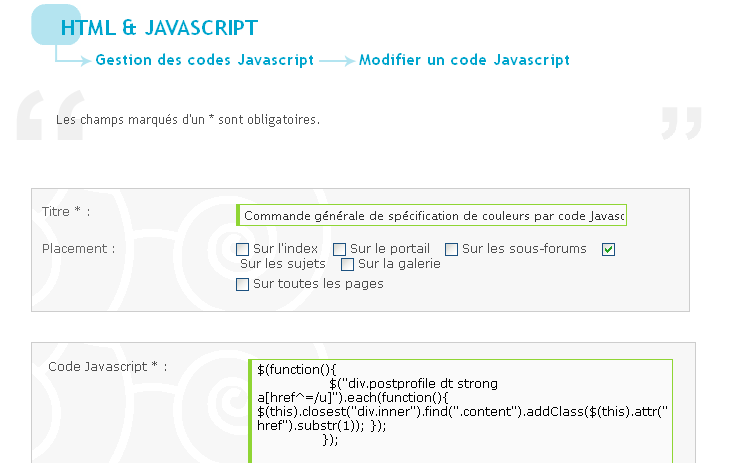Click the Code Javascript * label
Image resolution: width=753 pixels, height=463 pixels.
108,367
